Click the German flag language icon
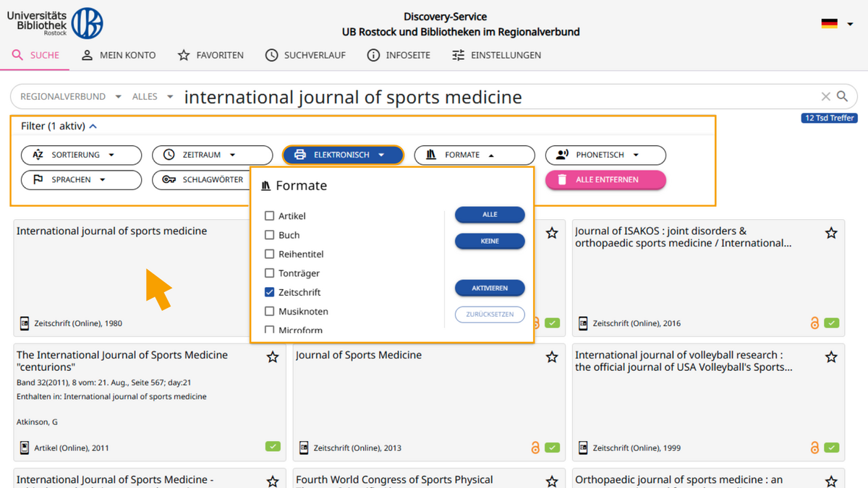The height and width of the screenshot is (488, 868). (x=829, y=22)
